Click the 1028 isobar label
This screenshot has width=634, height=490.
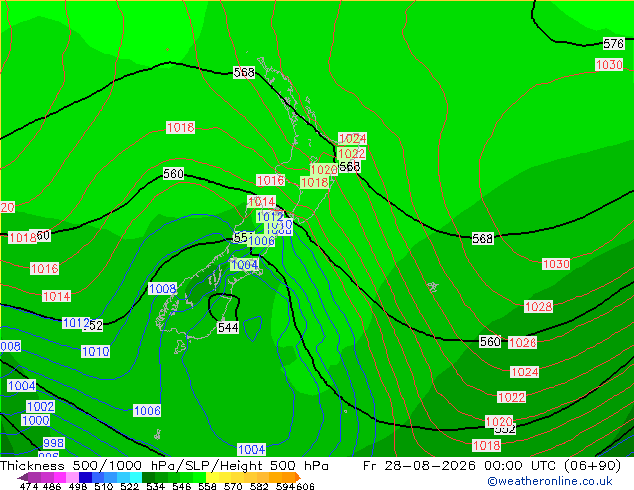click(538, 306)
